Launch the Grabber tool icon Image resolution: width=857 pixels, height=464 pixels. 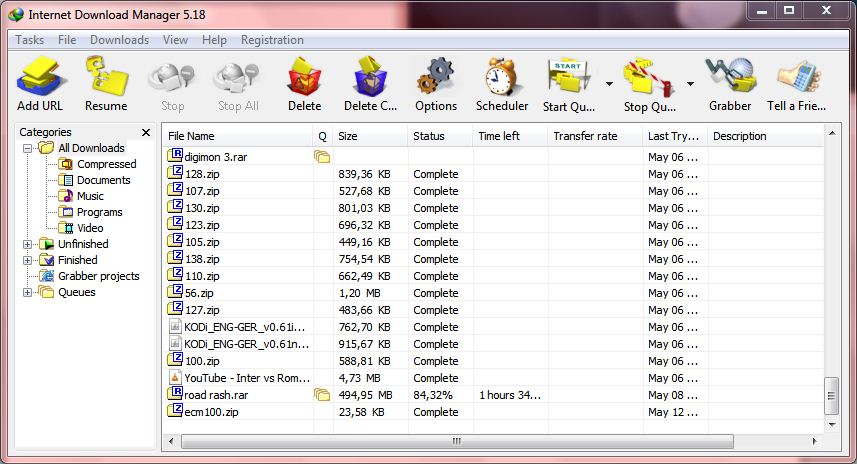pyautogui.click(x=730, y=76)
